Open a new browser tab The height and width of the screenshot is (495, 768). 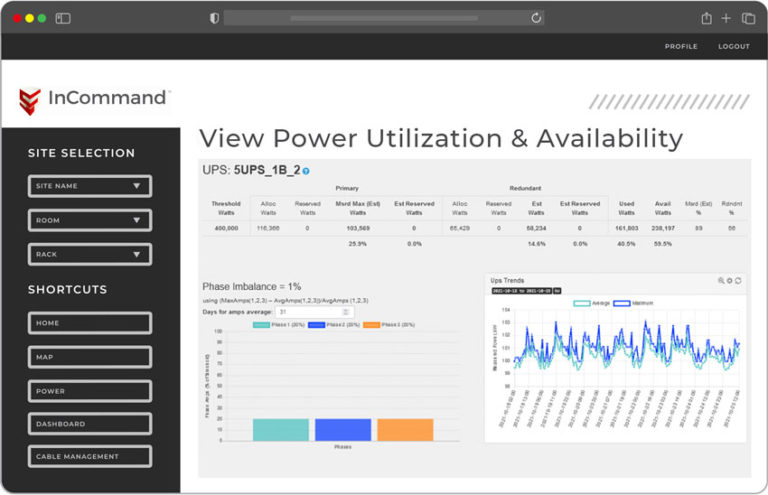point(727,18)
